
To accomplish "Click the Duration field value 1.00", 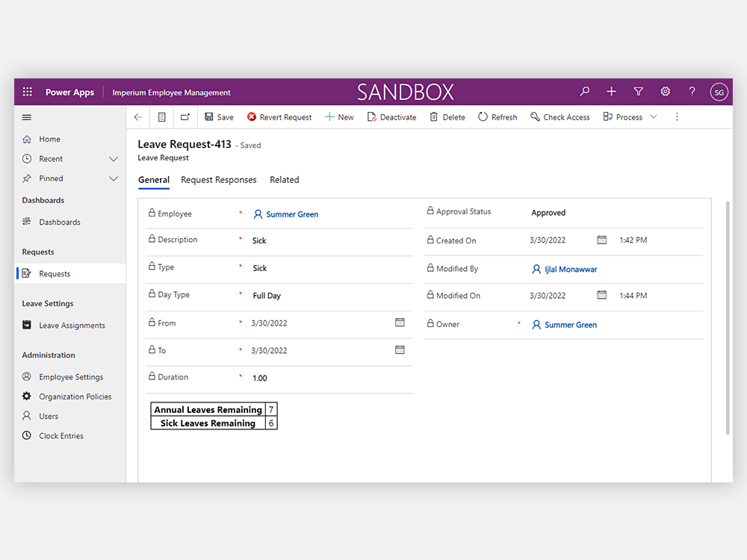I will point(260,378).
